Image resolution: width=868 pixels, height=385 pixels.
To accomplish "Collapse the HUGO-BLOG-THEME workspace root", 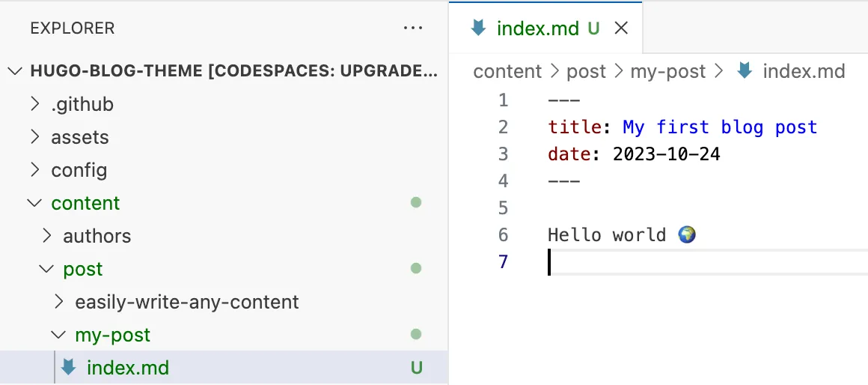I will [x=15, y=71].
